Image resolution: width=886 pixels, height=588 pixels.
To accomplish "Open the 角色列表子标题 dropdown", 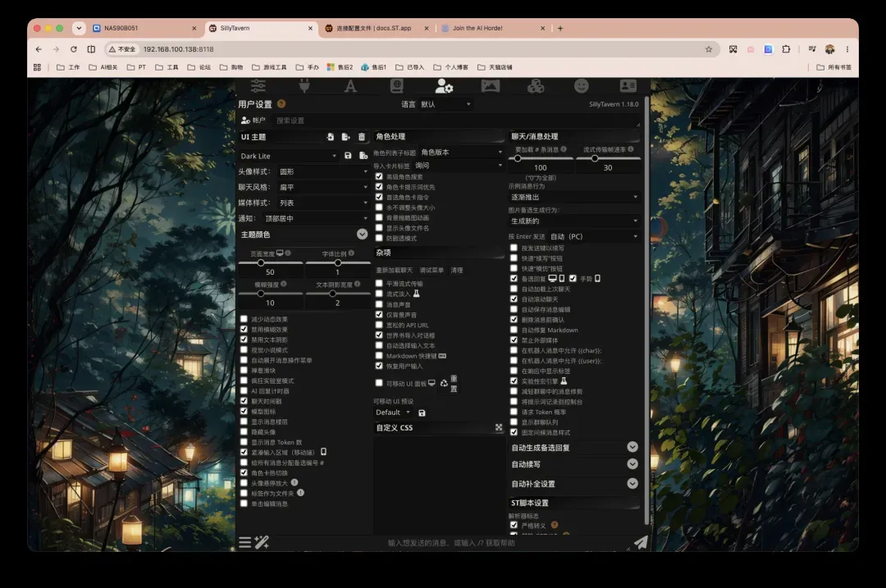I will pos(461,152).
